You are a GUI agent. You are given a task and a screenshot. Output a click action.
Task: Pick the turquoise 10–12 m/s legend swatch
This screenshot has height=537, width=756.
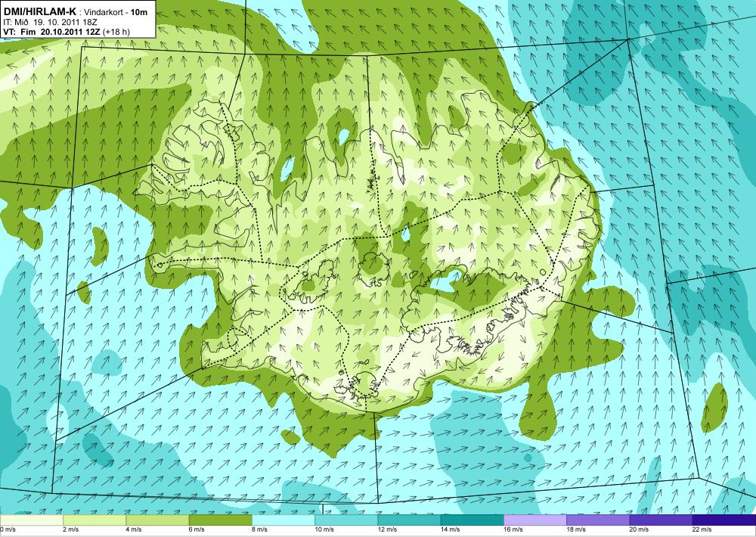pos(346,520)
